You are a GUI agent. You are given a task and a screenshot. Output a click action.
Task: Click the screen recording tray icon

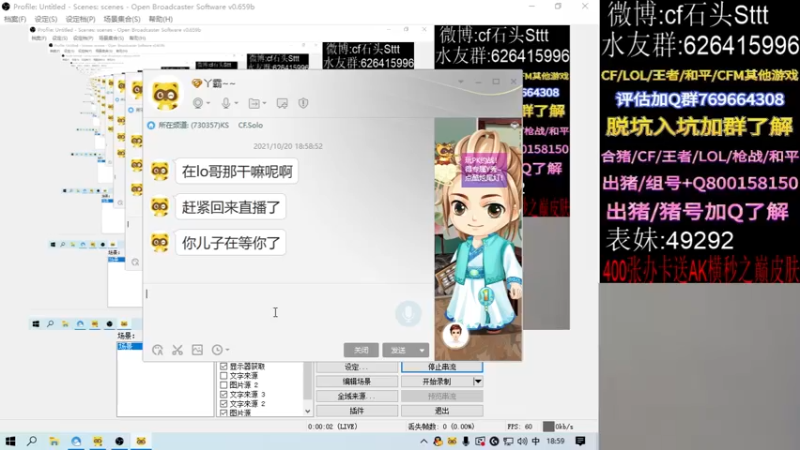coord(480,441)
